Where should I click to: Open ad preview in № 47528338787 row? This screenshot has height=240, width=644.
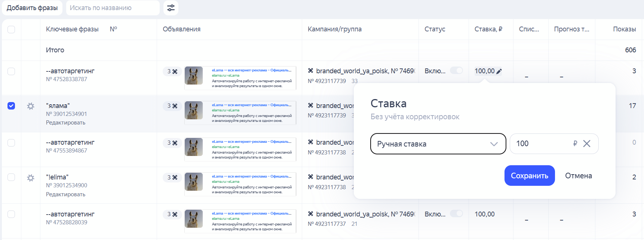(240, 79)
